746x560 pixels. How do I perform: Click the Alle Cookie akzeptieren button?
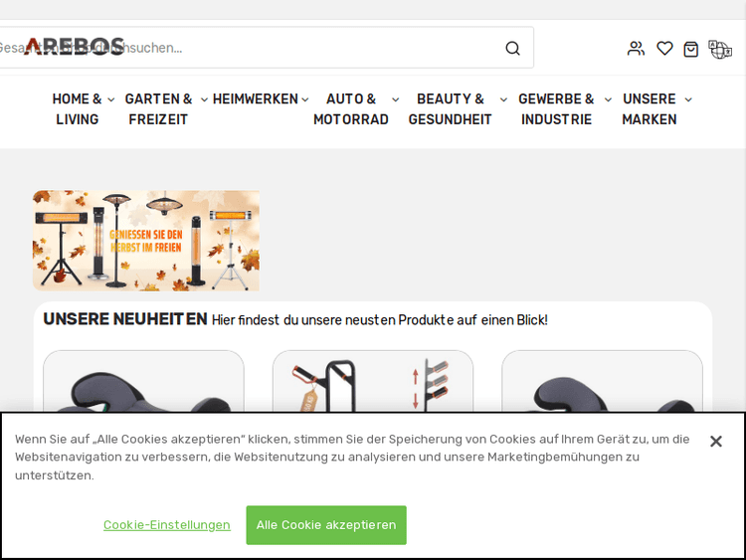coord(326,525)
